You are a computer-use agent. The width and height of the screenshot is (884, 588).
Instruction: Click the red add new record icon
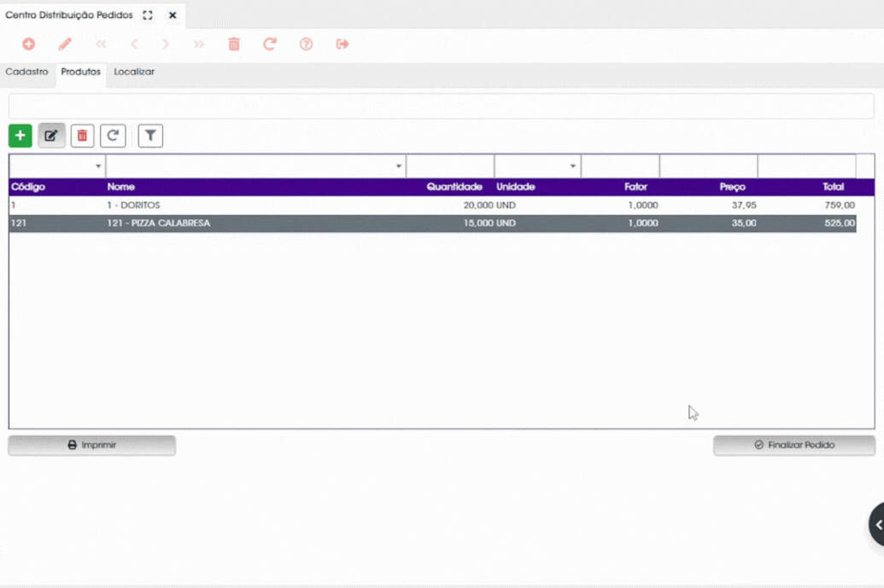click(x=29, y=44)
